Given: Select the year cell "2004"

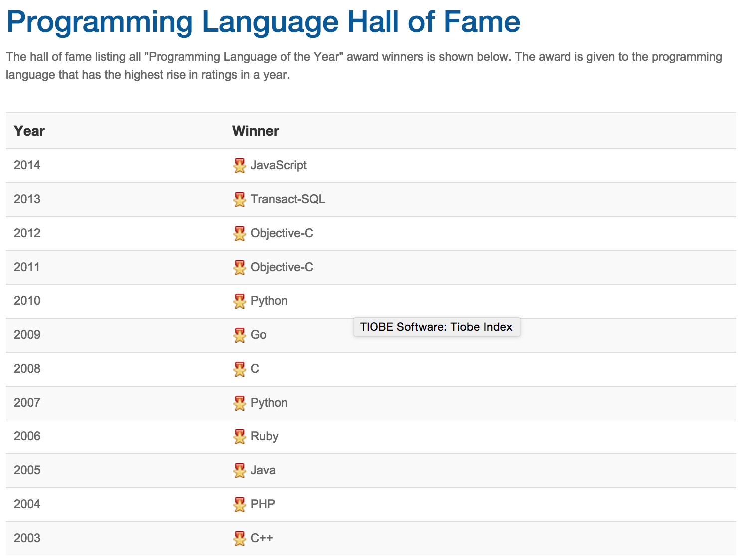Looking at the screenshot, I should click(x=27, y=504).
